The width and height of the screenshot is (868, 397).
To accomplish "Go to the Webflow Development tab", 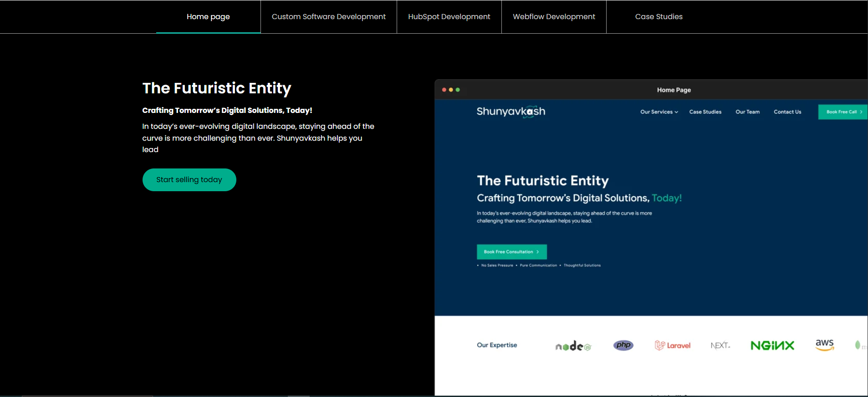I will (x=554, y=17).
